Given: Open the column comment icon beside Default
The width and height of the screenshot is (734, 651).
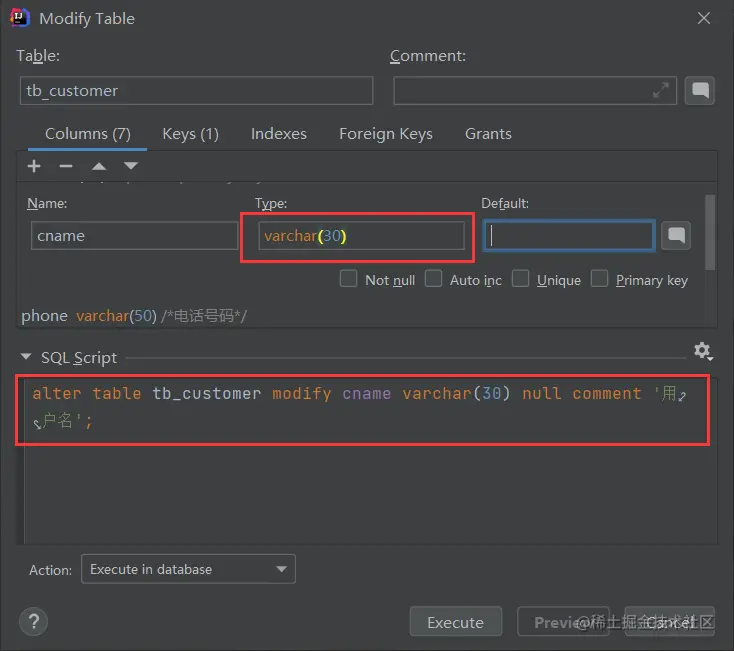Looking at the screenshot, I should [675, 235].
